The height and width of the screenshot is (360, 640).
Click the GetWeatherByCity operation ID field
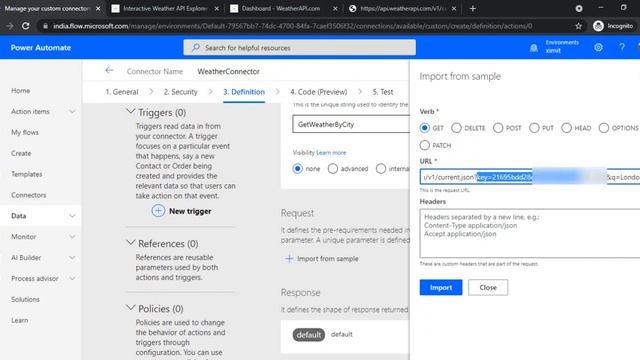(x=351, y=124)
